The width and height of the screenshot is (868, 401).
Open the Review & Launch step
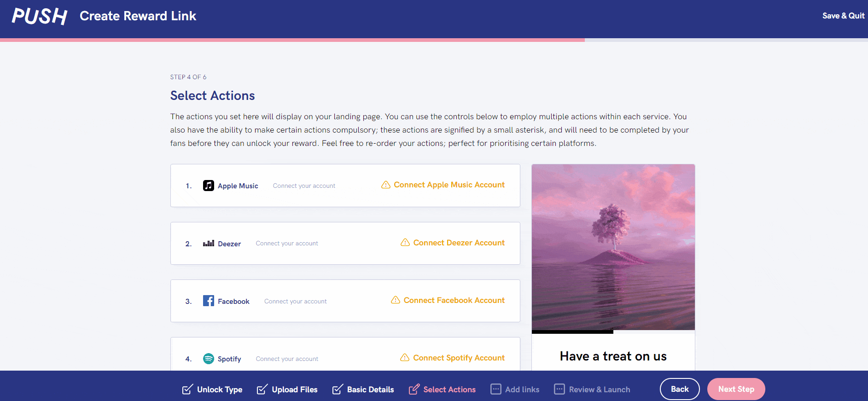592,389
